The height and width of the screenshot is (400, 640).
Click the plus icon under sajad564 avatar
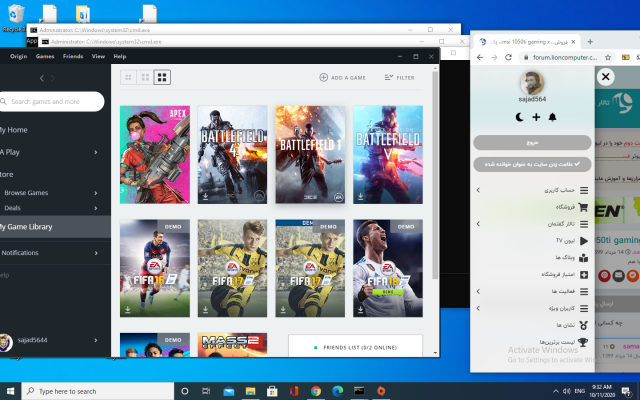click(536, 118)
